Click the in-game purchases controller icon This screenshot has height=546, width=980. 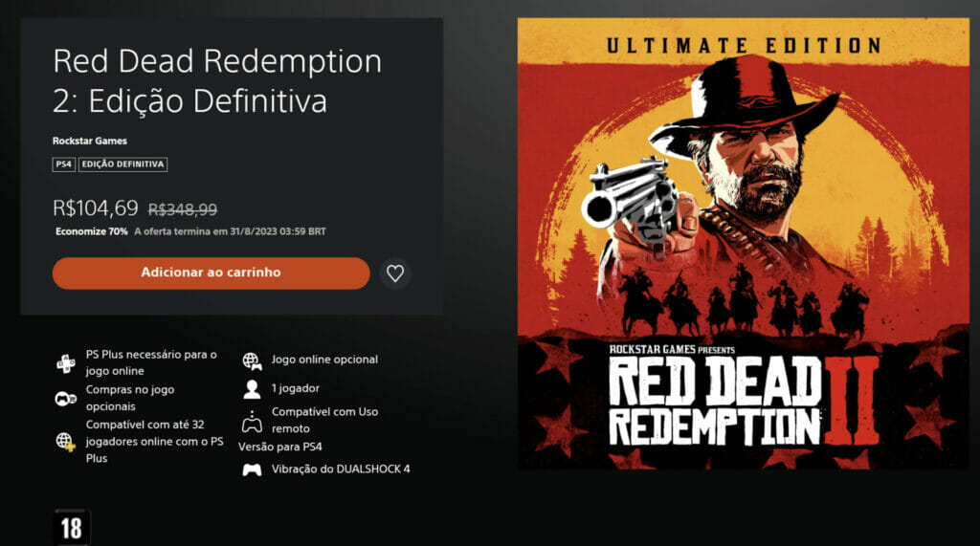(66, 399)
